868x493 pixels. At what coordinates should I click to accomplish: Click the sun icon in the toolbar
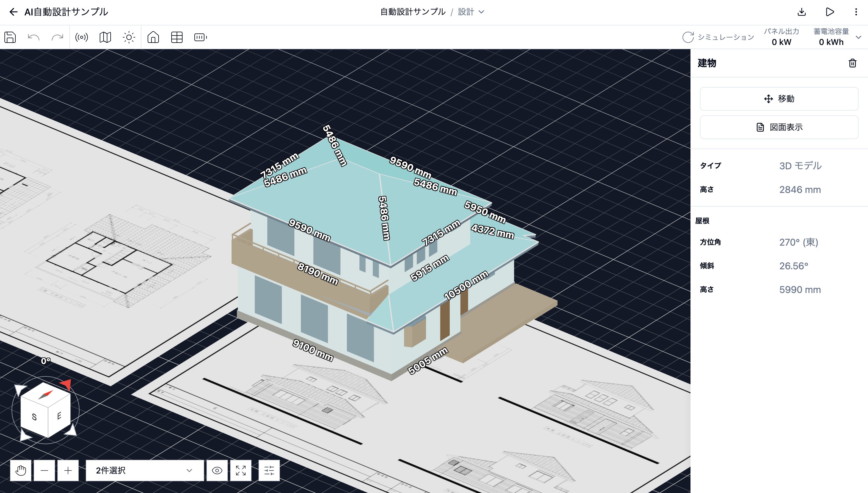tap(129, 37)
